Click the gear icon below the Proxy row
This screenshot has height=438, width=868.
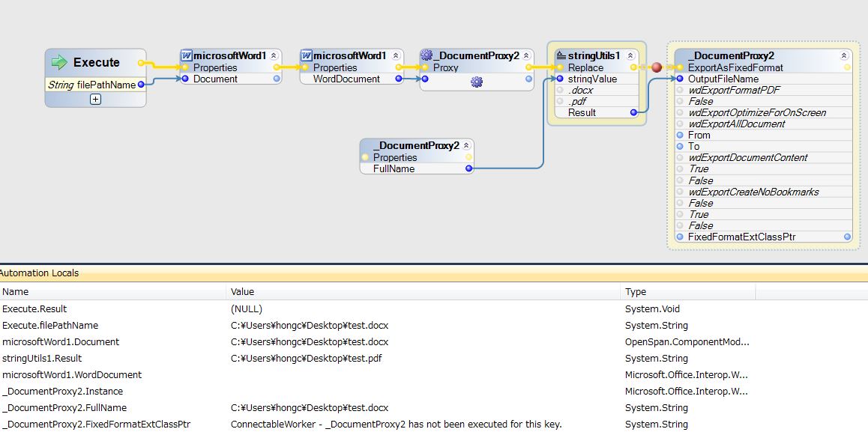point(477,82)
